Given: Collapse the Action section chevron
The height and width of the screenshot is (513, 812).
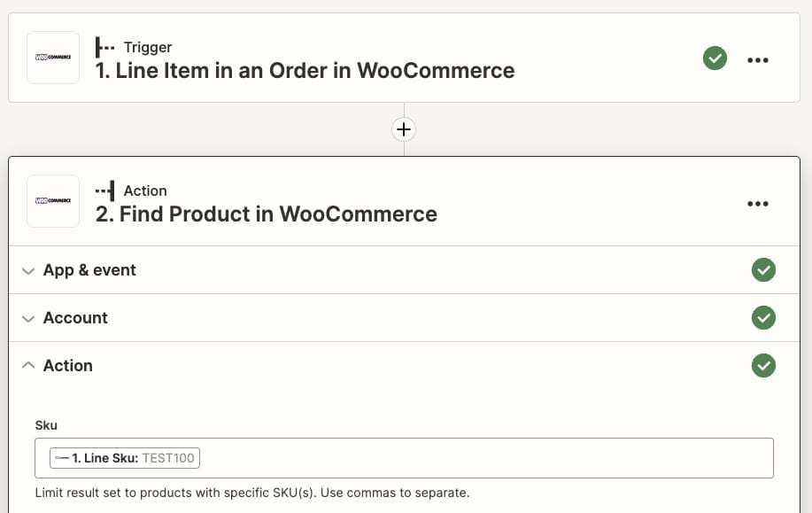Looking at the screenshot, I should point(28,366).
